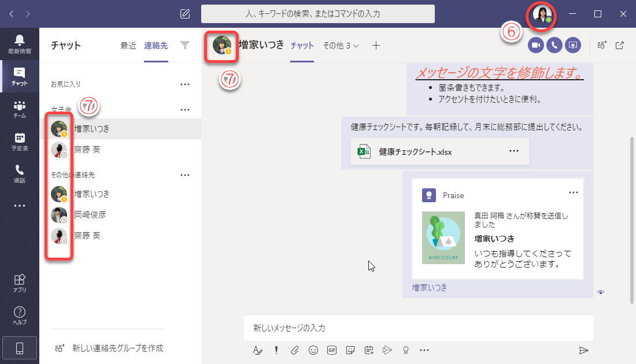The image size is (636, 364).
Task: Go back with the left arrow
Action: pos(12,14)
